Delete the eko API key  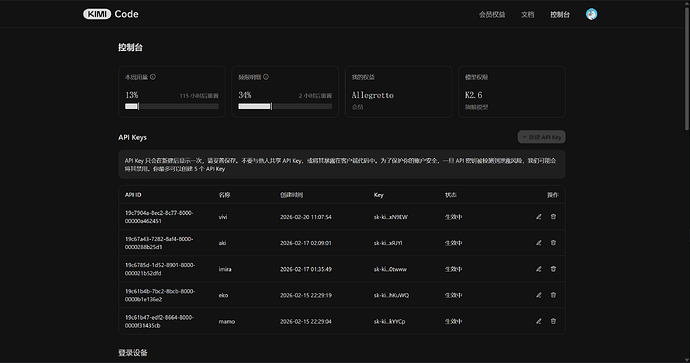point(553,295)
